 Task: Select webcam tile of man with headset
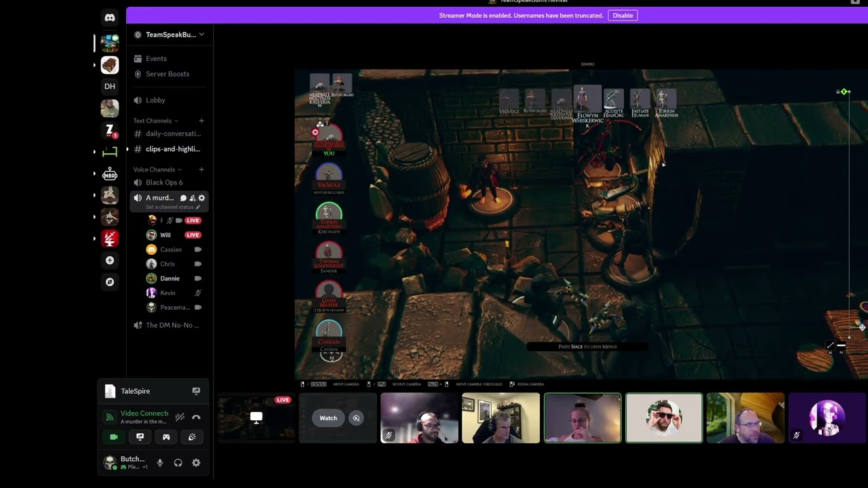point(419,418)
